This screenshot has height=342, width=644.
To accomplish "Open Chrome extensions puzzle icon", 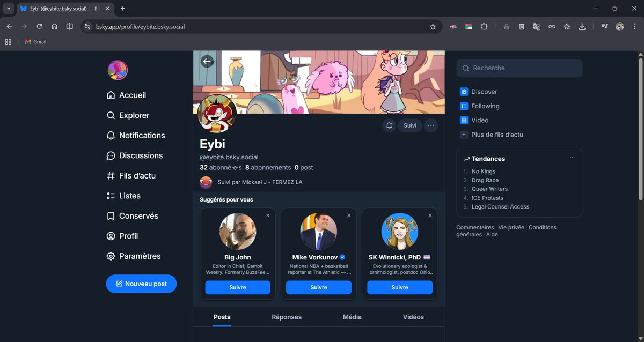I will tap(484, 26).
